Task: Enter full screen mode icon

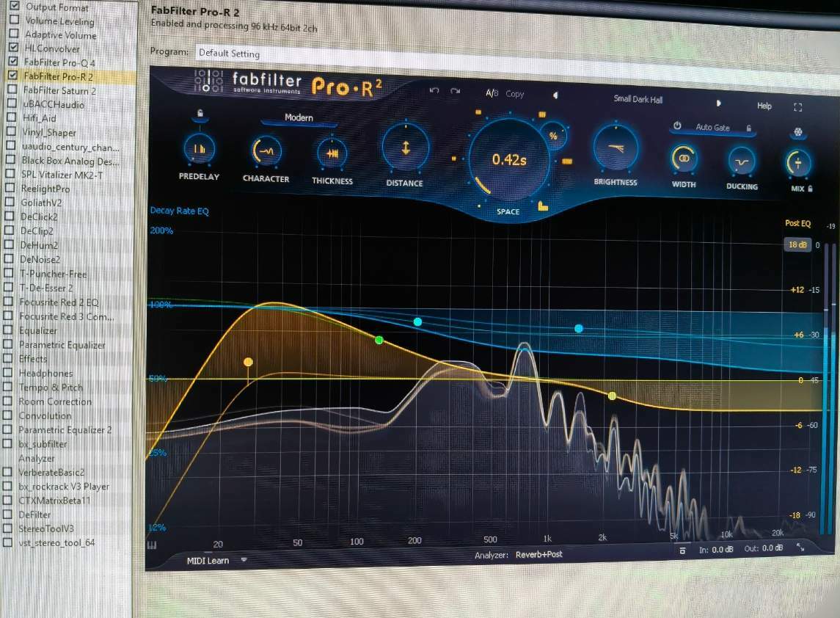Action: tap(798, 107)
